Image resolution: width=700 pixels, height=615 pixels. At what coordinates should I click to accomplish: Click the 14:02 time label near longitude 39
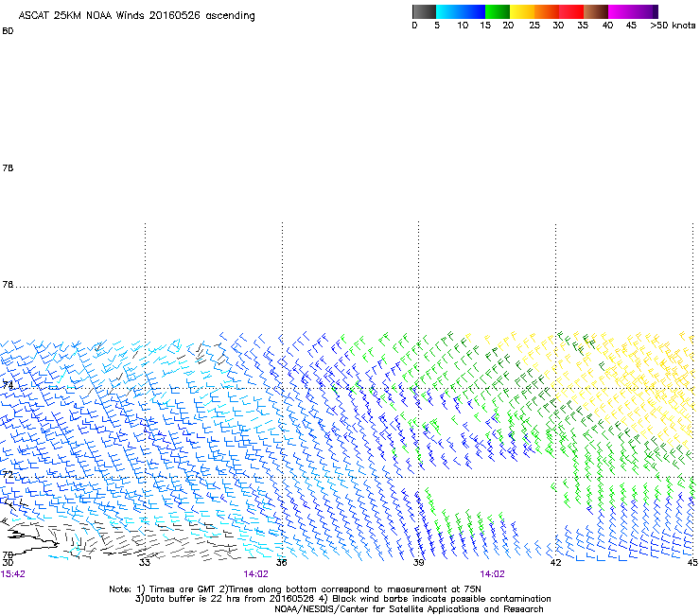pyautogui.click(x=492, y=574)
